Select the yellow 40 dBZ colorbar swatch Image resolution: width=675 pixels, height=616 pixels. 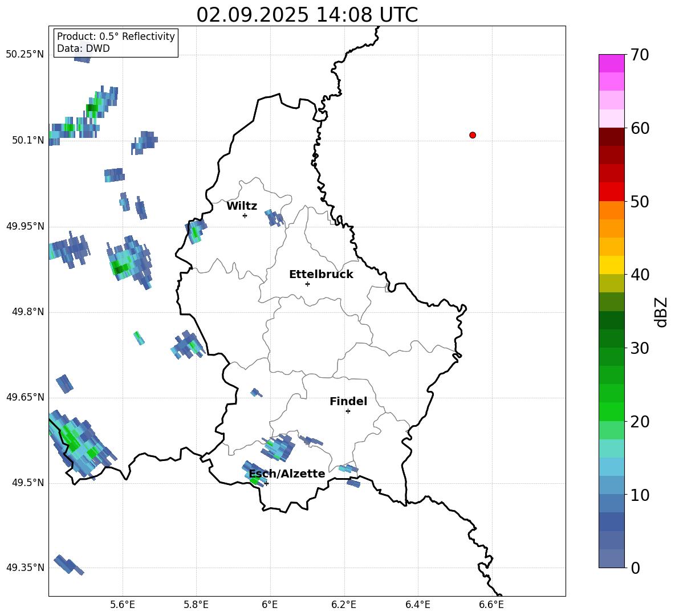click(611, 265)
